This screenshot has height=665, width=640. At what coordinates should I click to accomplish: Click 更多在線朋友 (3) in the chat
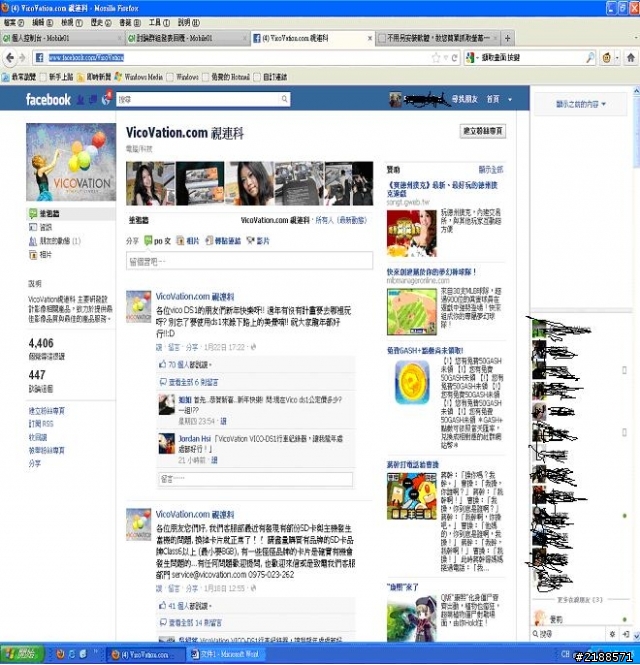[579, 600]
